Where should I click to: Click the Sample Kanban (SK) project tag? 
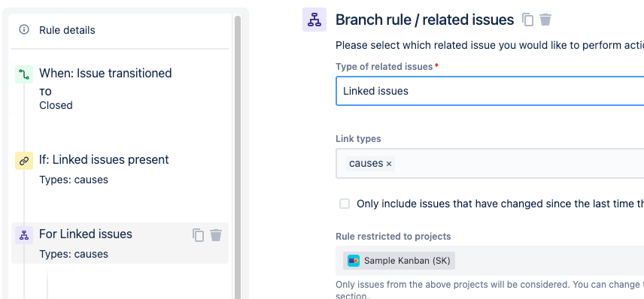pyautogui.click(x=399, y=261)
